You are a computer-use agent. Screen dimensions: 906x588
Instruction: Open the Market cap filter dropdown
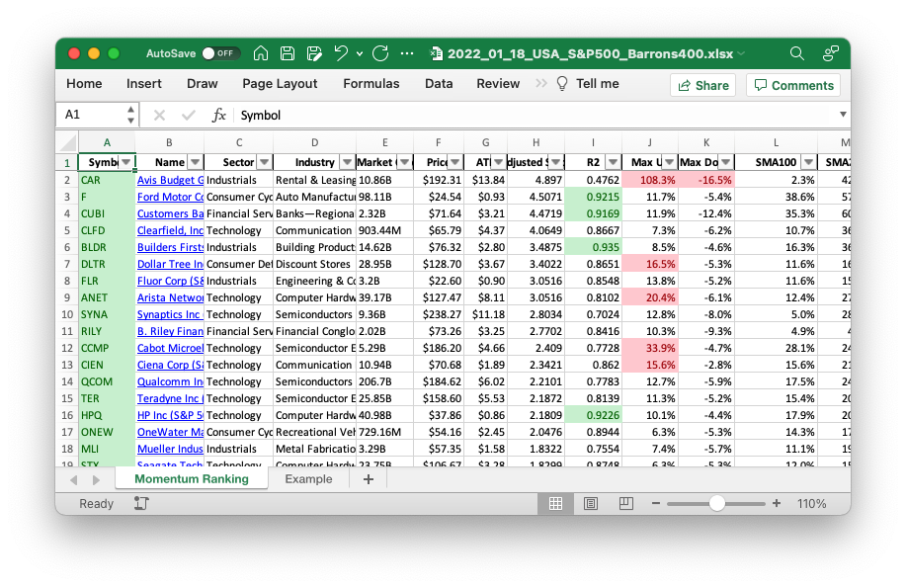click(405, 162)
